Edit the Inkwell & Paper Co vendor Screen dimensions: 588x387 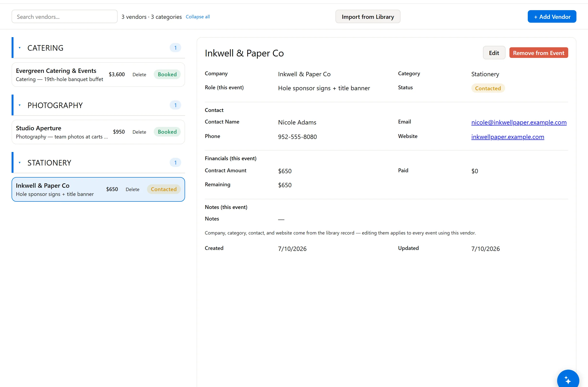[x=494, y=53]
